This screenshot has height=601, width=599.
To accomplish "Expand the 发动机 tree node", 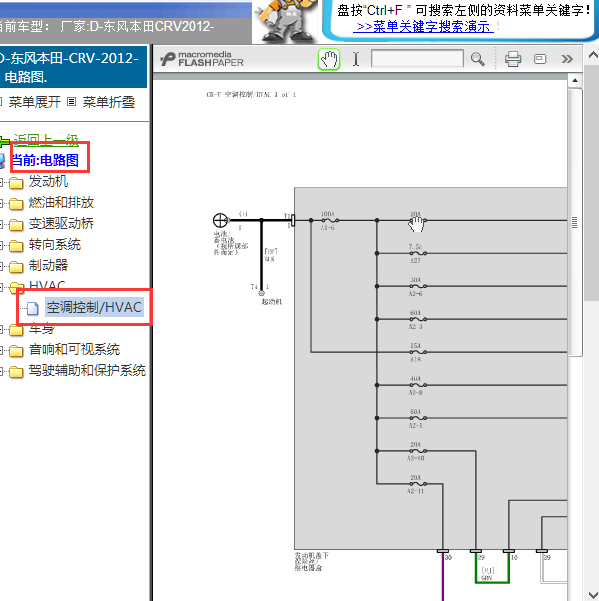I will click(x=1, y=183).
